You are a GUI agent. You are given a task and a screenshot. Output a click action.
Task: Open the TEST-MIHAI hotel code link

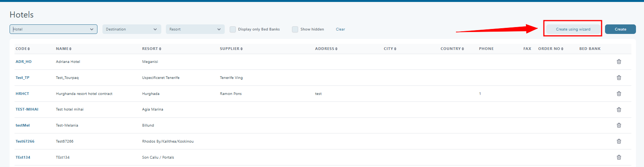27,109
